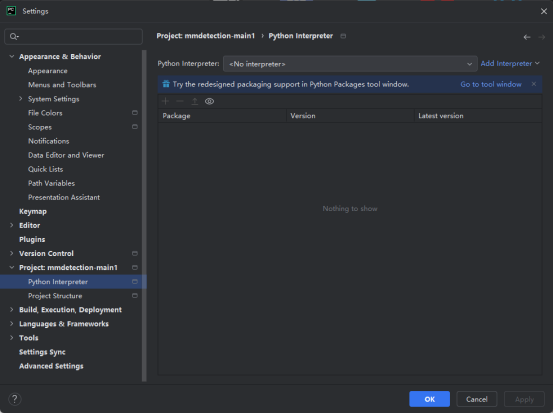
Task: Click the upgrade package arrow icon
Action: (195, 102)
